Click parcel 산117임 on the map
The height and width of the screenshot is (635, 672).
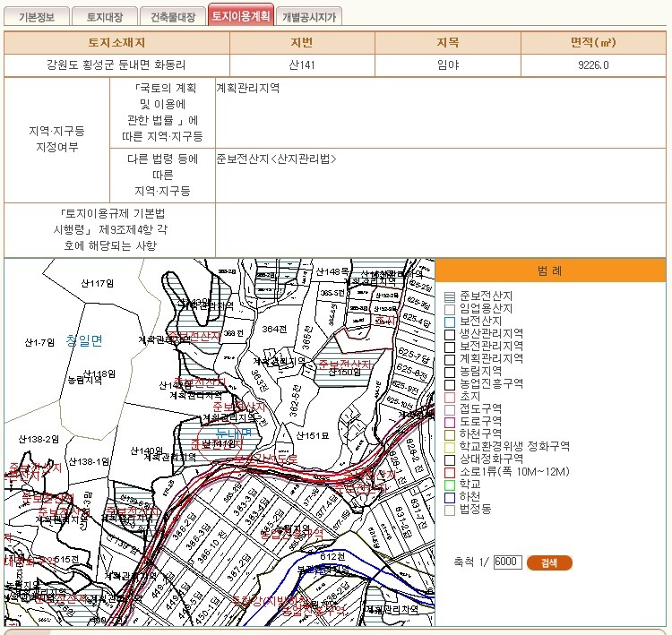pyautogui.click(x=98, y=284)
